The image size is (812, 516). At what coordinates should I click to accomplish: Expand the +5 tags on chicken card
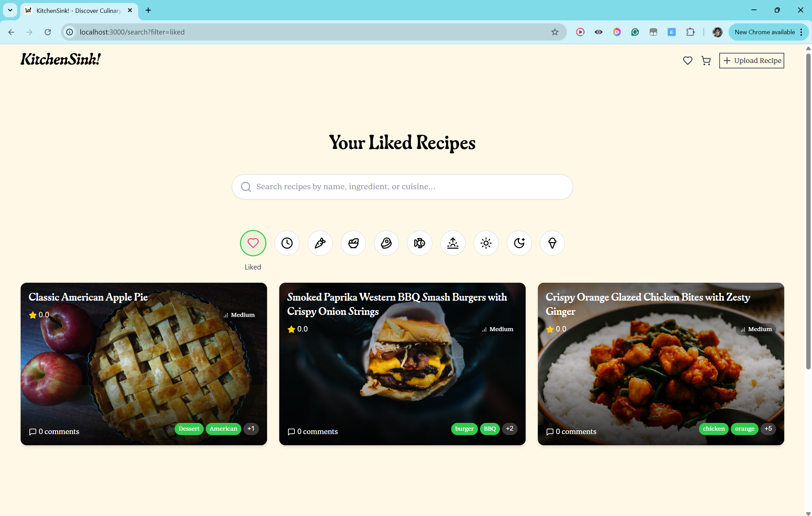[768, 428]
